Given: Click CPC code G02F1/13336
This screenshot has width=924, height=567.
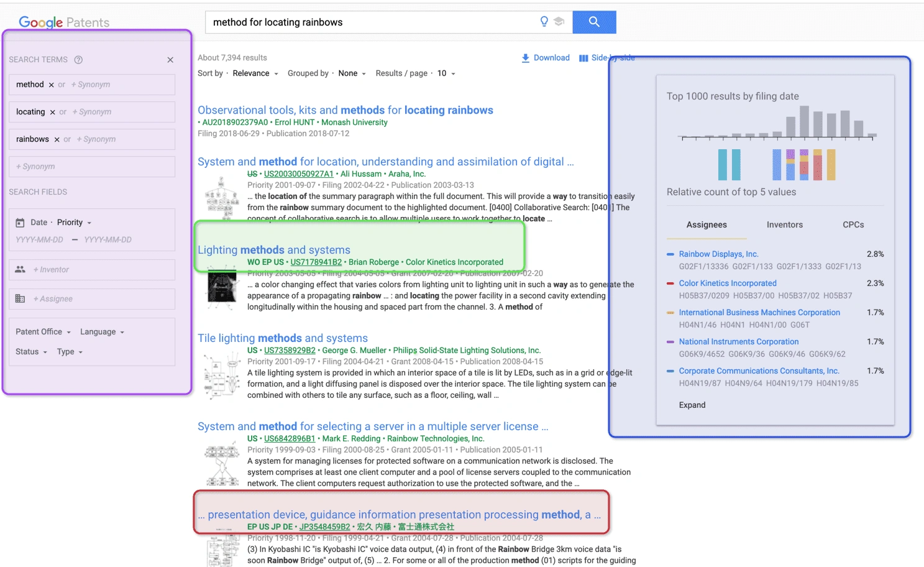Looking at the screenshot, I should (703, 267).
